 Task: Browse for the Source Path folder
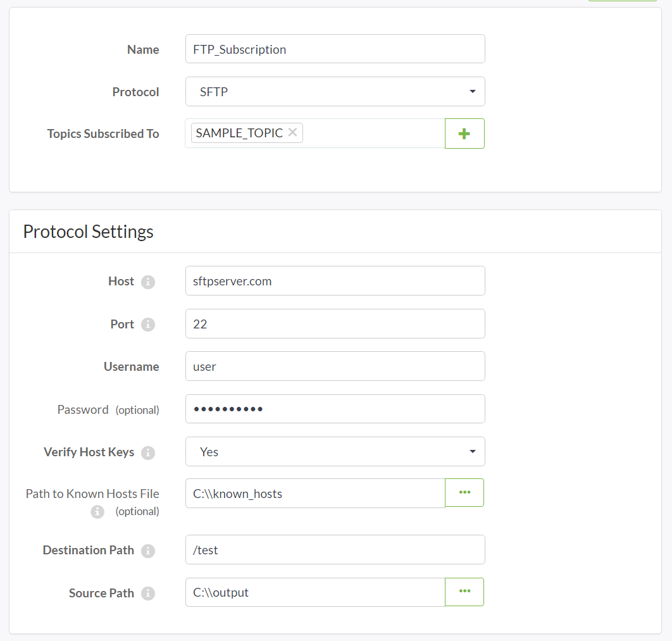(464, 592)
